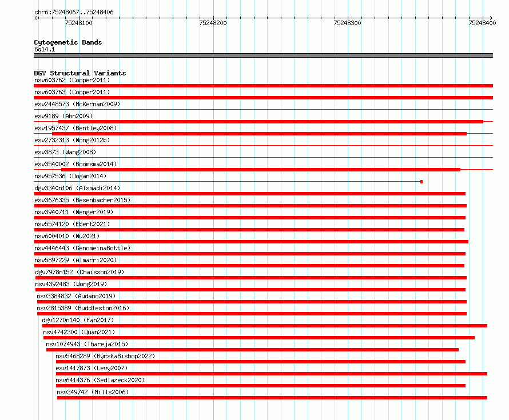Click the red bar under esv1417873 (Levy2007)
The width and height of the screenshot is (509, 420).
(272, 374)
